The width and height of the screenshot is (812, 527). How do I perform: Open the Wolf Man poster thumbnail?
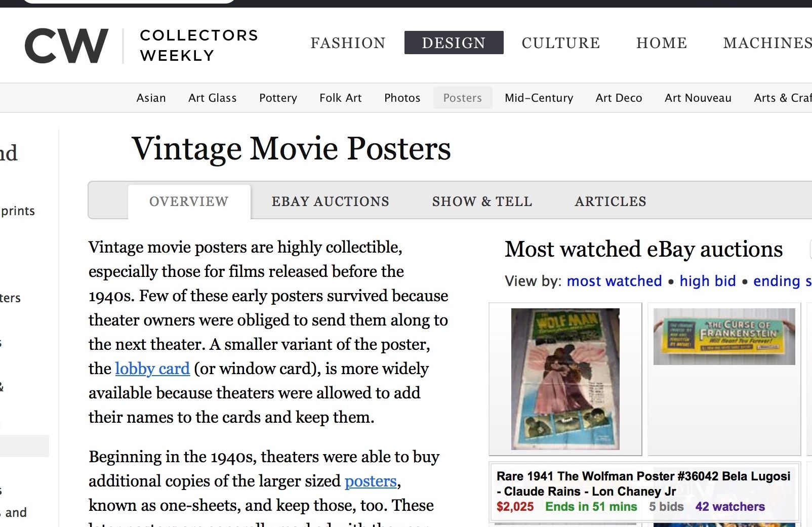pos(565,379)
